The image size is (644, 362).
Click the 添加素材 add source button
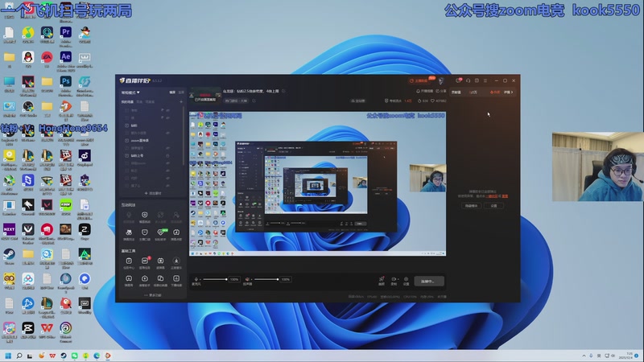(x=153, y=193)
